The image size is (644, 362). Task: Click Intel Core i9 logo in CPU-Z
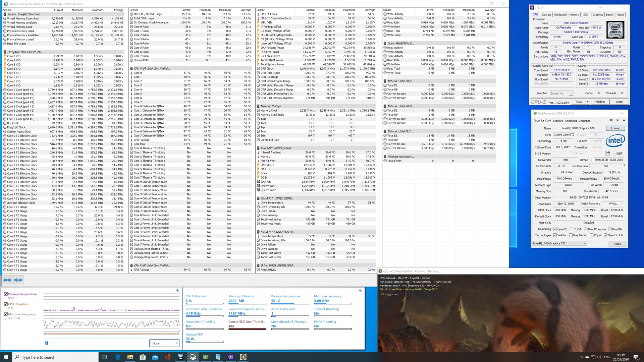pyautogui.click(x=615, y=30)
